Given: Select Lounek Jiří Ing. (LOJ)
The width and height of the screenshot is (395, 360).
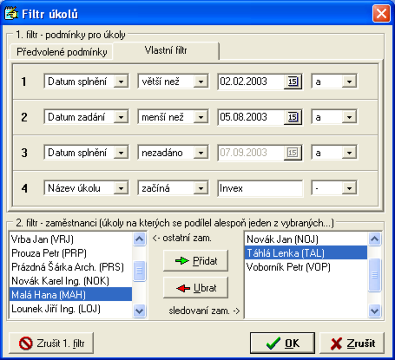Looking at the screenshot, I should [71, 309].
